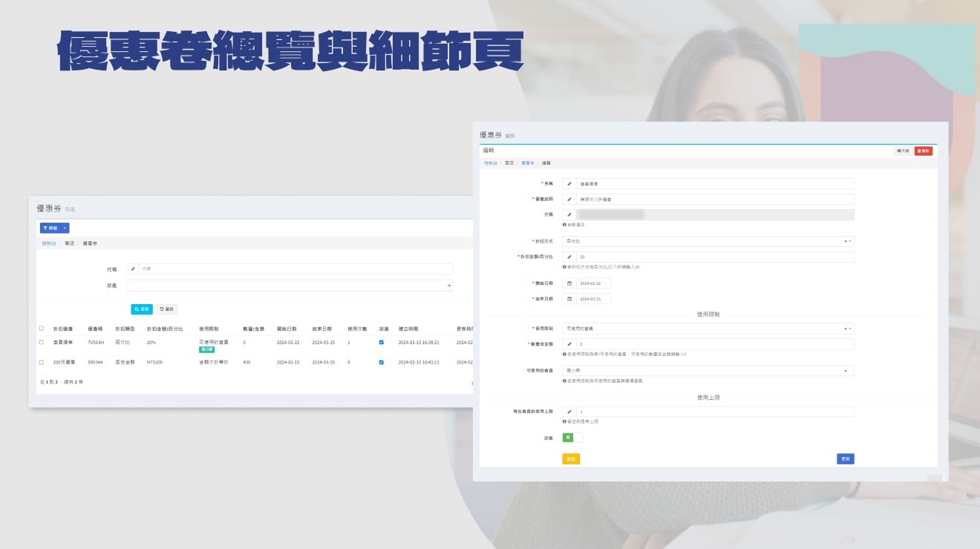Click 優惠券 breadcrumb in edit panel
The height and width of the screenshot is (549, 980).
[528, 162]
